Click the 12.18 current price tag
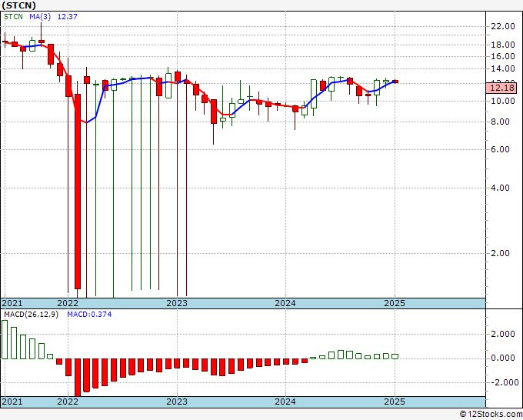523x420 pixels. (x=503, y=88)
